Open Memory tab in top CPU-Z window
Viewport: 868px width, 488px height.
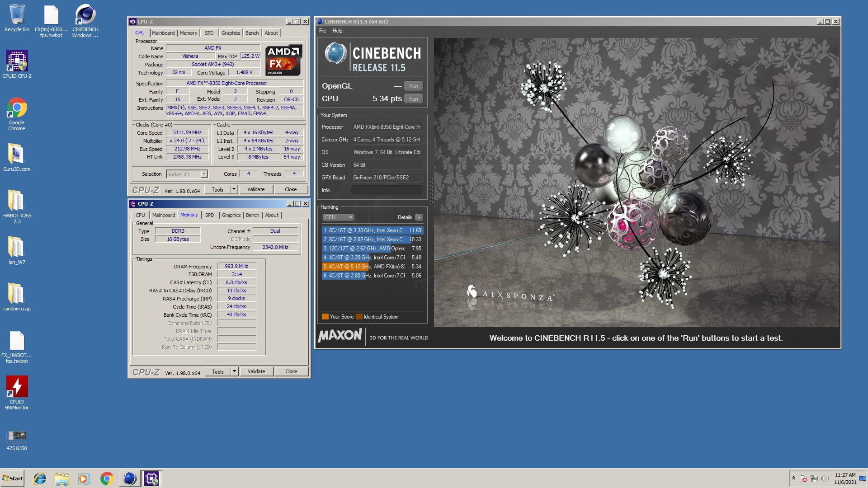coord(189,33)
